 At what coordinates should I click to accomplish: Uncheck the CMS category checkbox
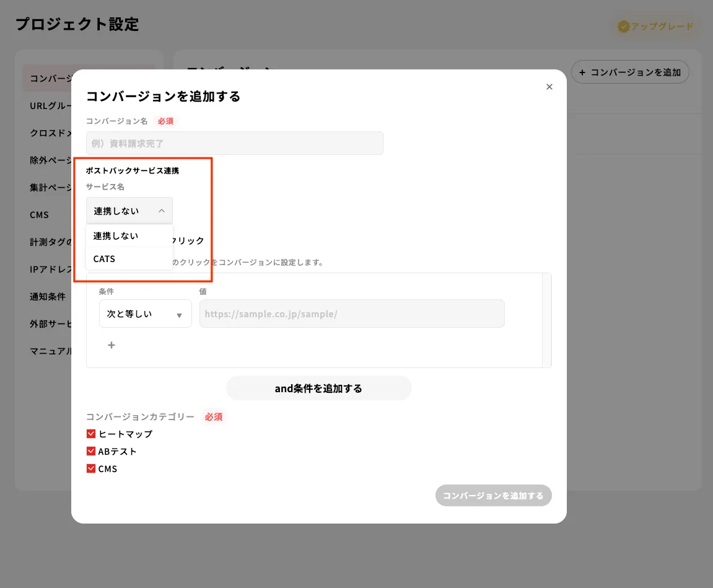[91, 468]
